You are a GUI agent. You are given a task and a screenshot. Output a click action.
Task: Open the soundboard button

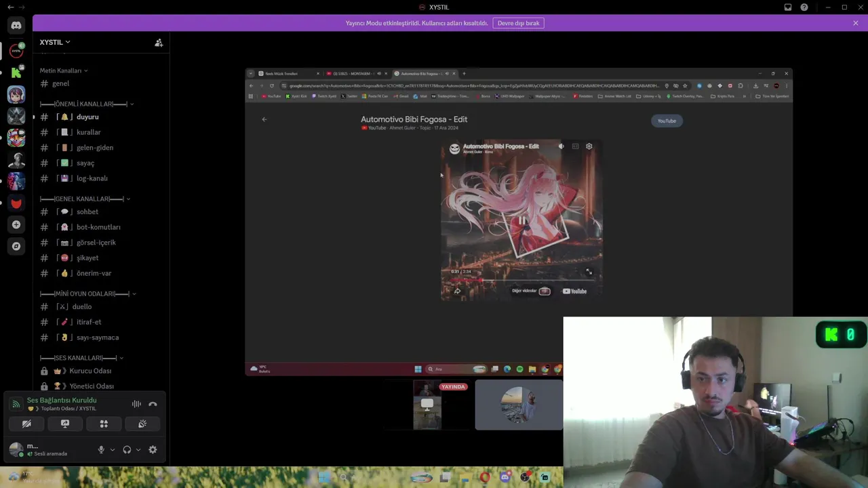tap(142, 424)
